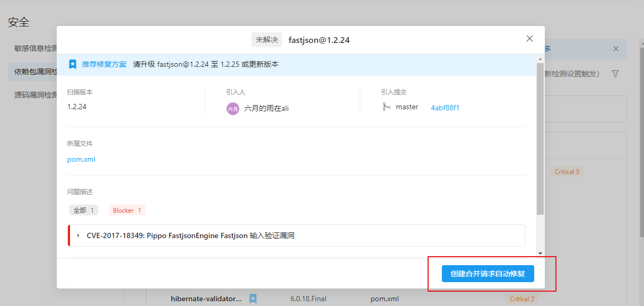Screen dimensions: 644x306
Task: Click the 六月的雨在ali user name
Action: [266, 108]
